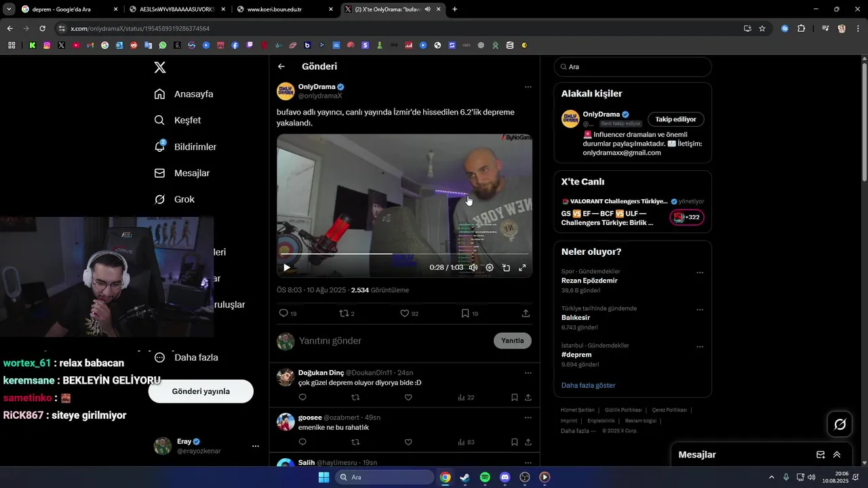Click the Ara search field on X

(x=633, y=67)
